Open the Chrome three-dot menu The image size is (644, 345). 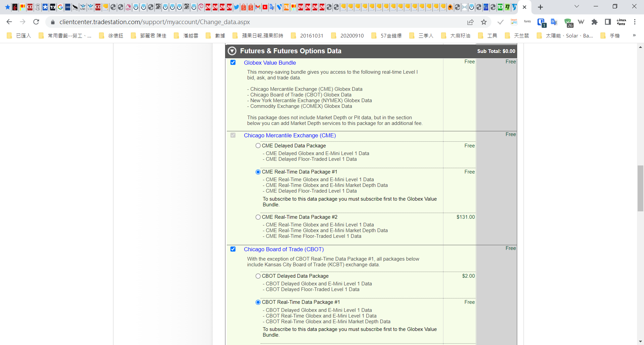click(635, 22)
